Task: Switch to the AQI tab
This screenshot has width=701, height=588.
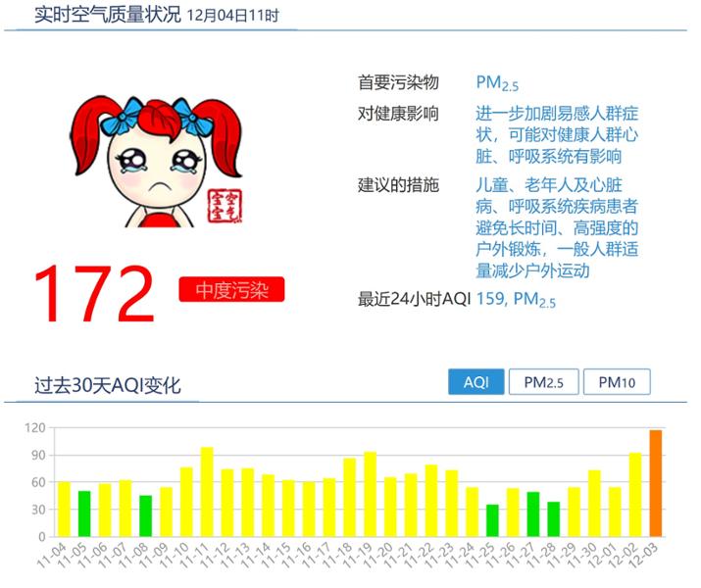Action: (x=476, y=382)
